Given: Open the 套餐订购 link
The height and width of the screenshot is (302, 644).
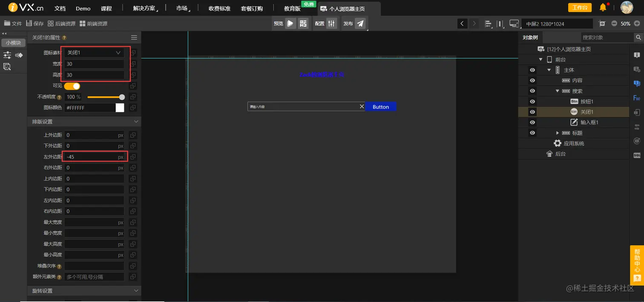Looking at the screenshot, I should (x=252, y=9).
